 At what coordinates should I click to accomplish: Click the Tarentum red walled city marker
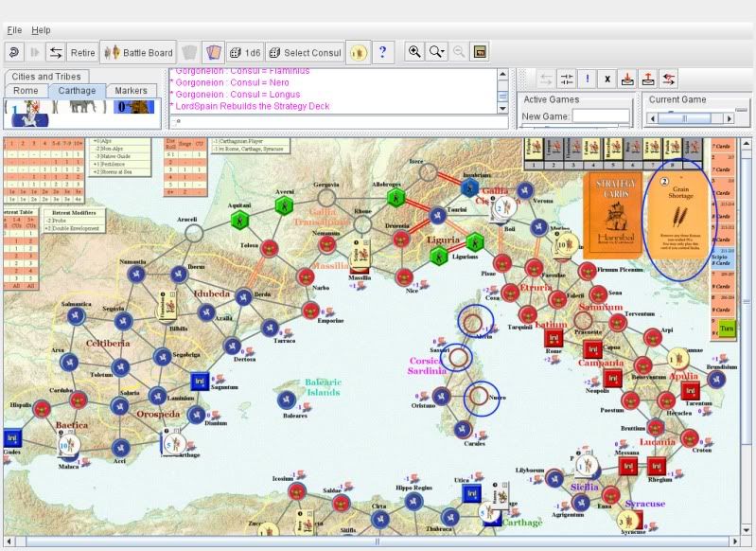pos(691,390)
